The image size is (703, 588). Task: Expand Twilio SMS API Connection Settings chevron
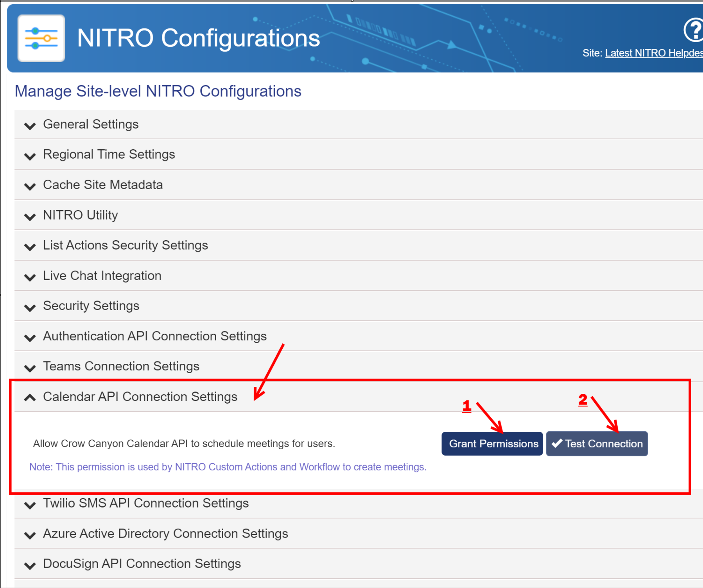pyautogui.click(x=30, y=505)
